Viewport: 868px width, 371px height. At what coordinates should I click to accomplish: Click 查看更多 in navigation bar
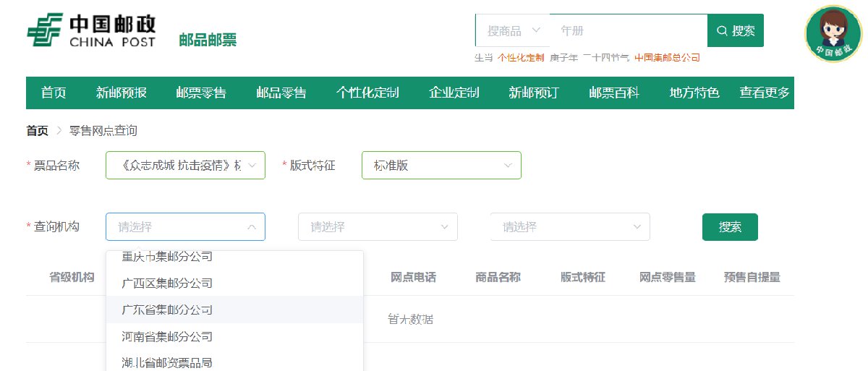pyautogui.click(x=765, y=93)
